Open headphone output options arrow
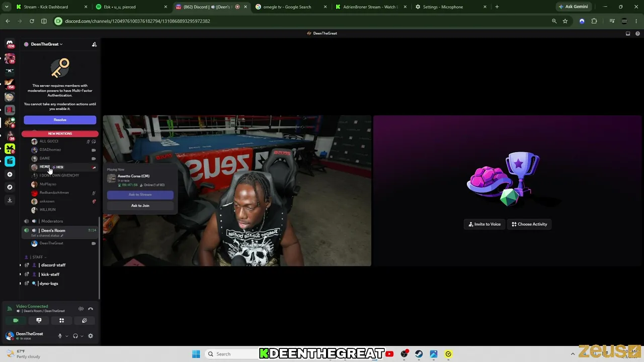 (x=82, y=336)
